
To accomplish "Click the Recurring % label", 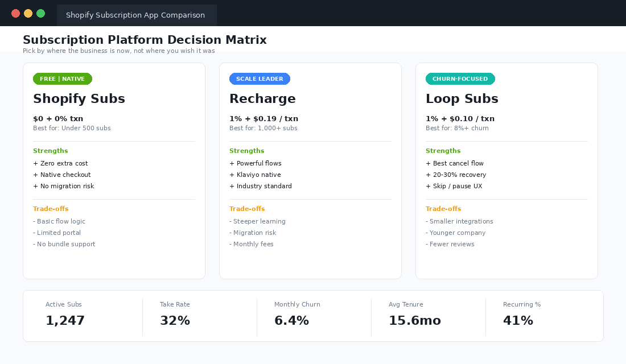I will [x=522, y=304].
